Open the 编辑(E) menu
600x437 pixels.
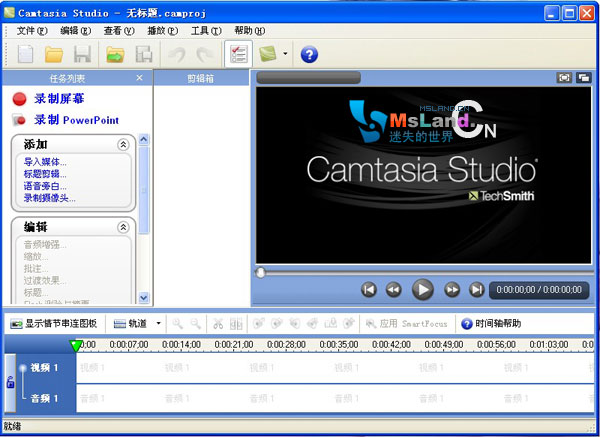(75, 31)
